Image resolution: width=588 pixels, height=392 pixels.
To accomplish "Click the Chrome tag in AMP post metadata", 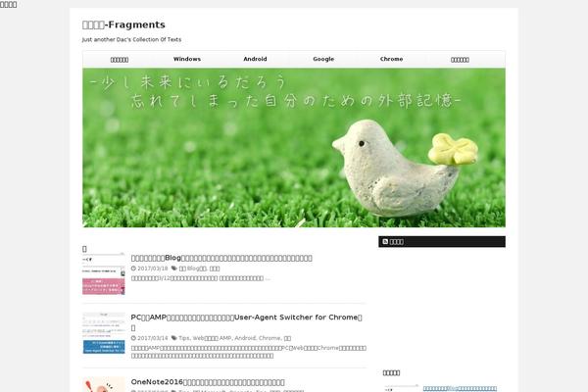I will coord(269,338).
